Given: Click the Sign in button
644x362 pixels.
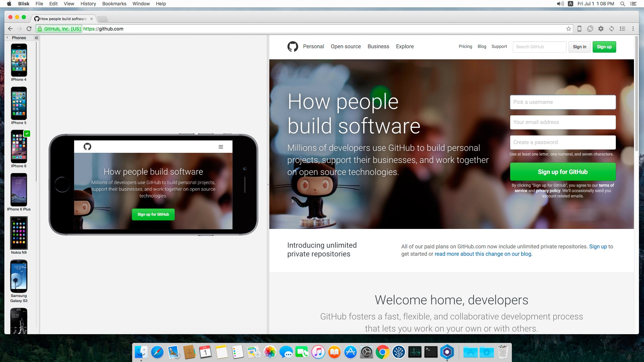Looking at the screenshot, I should [x=579, y=47].
